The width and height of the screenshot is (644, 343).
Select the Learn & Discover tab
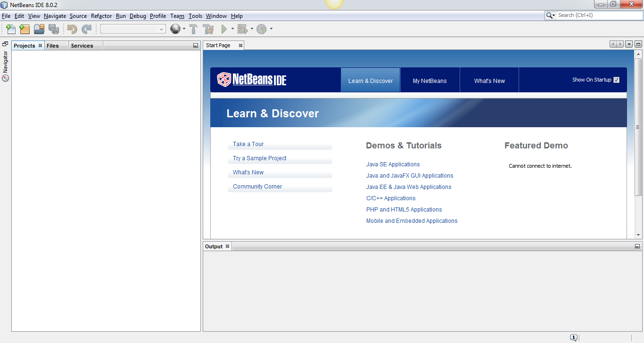tap(371, 81)
